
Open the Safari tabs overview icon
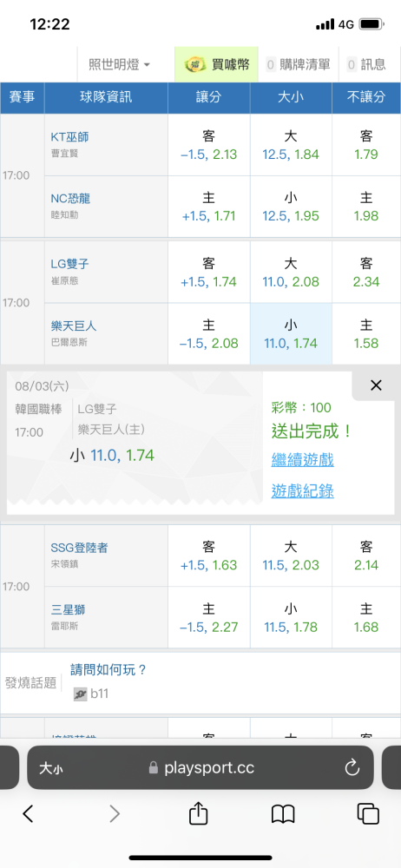[x=368, y=814]
